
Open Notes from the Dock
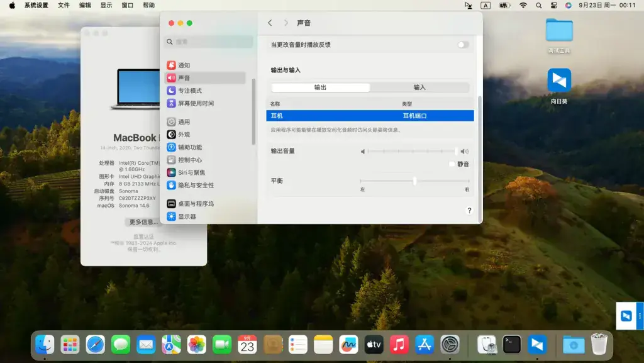point(323,345)
